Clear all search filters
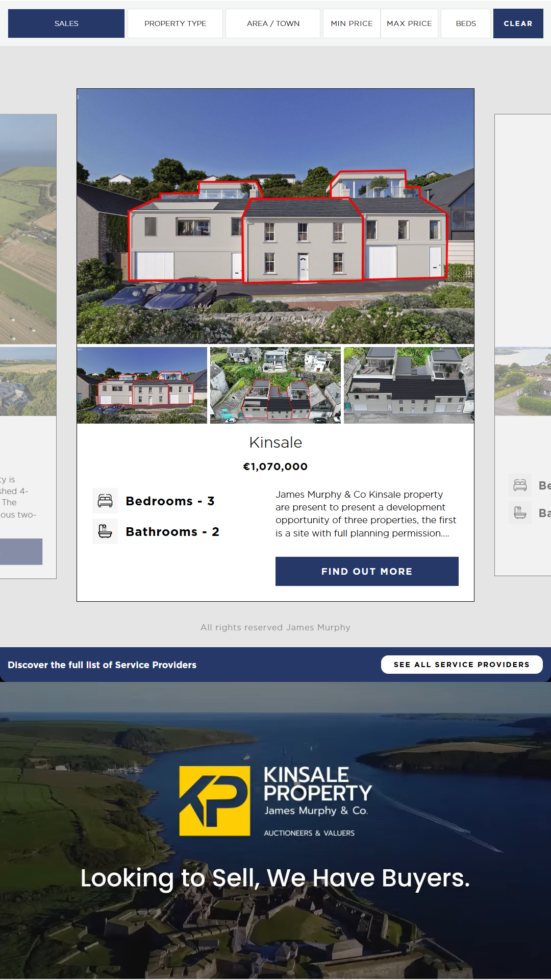 [518, 23]
